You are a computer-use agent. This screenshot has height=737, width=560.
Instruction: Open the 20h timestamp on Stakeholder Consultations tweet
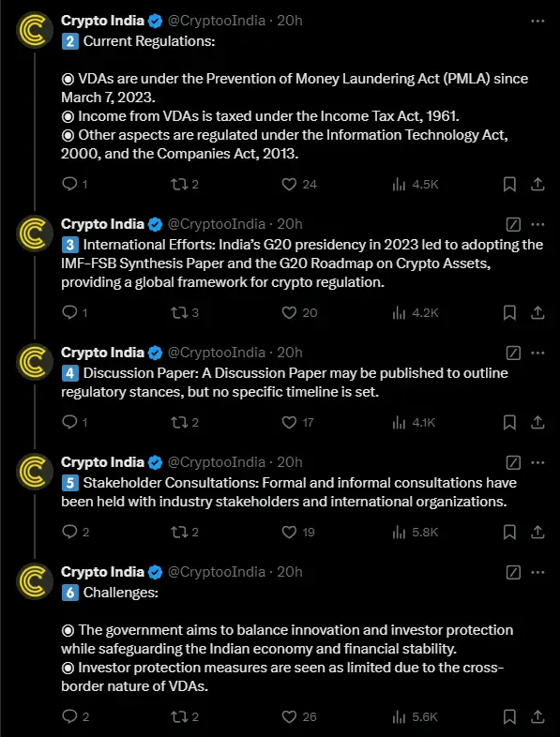tap(289, 462)
